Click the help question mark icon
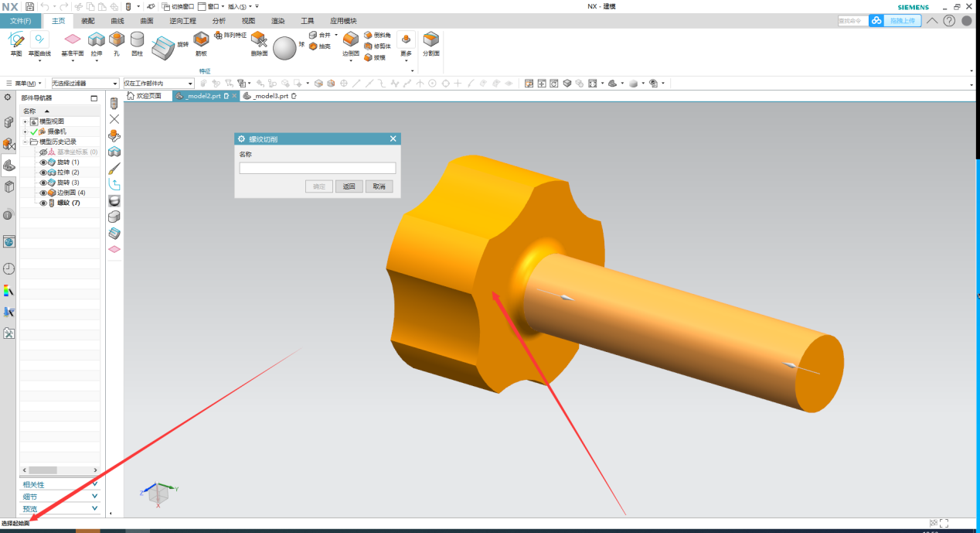 (949, 21)
